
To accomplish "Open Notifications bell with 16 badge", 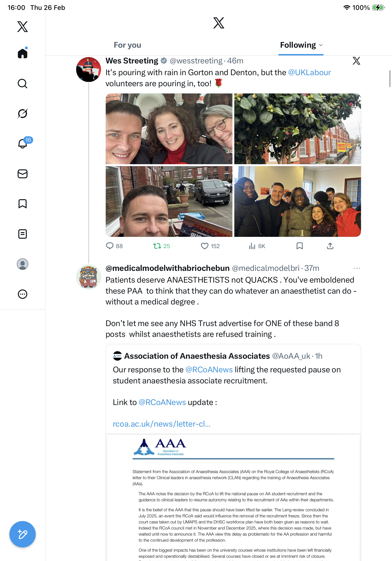I will coord(23,143).
